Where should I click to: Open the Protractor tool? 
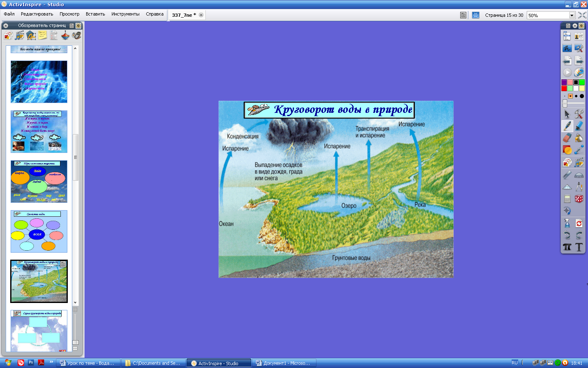click(579, 175)
